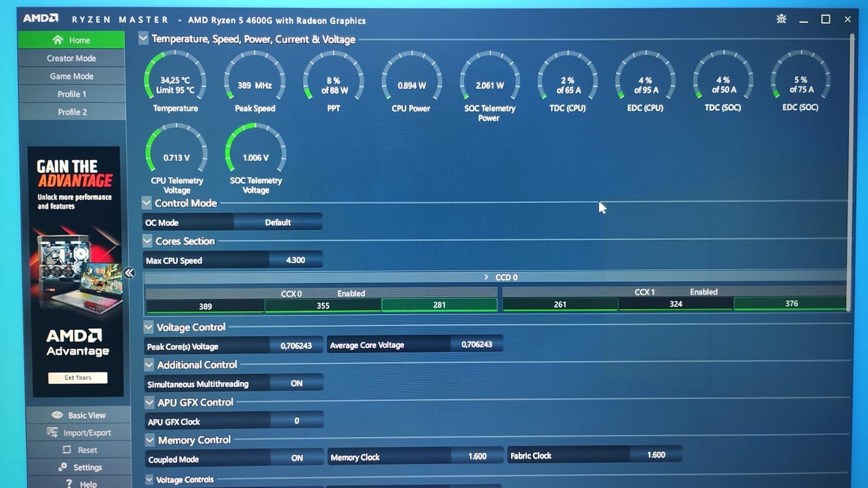Maximize the Ryzen Master window
Viewport: 868px width, 488px height.
pos(826,20)
